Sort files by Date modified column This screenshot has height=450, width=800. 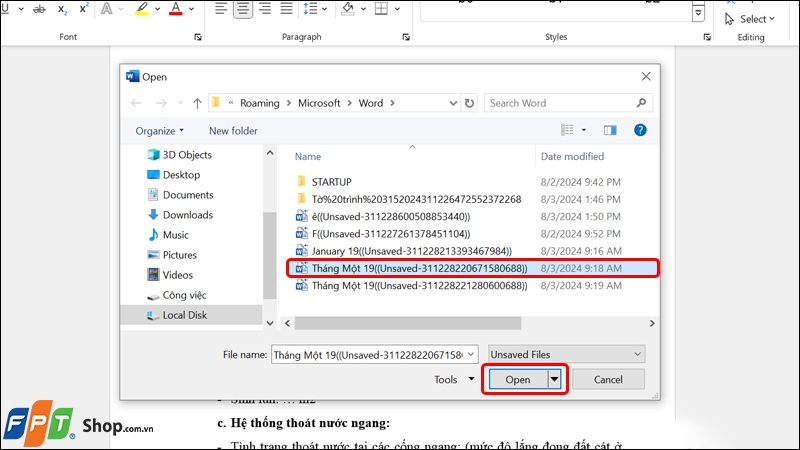[572, 157]
